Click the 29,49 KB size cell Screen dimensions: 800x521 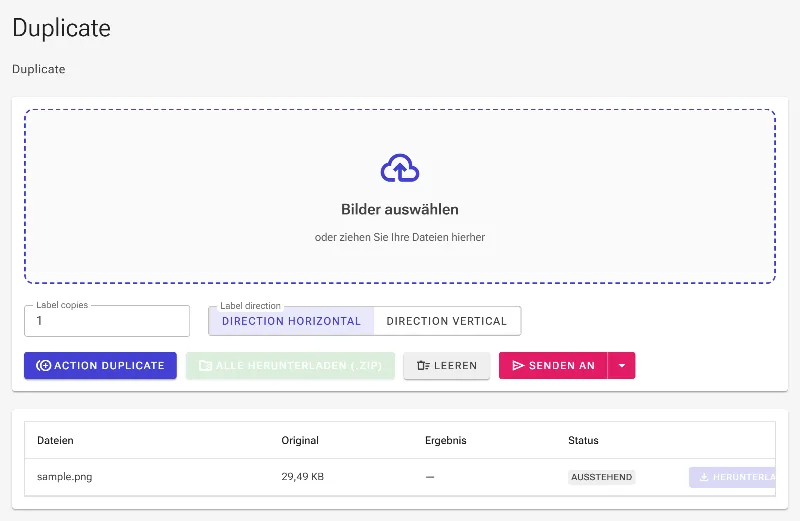click(303, 477)
